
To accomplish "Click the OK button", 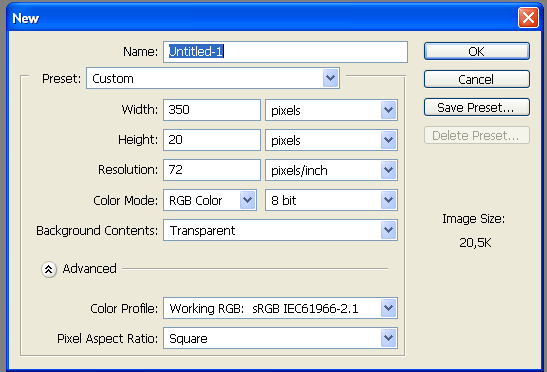I will click(x=477, y=51).
